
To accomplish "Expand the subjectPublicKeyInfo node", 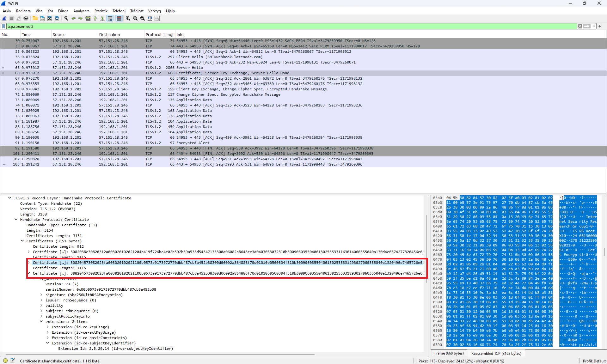I will click(41, 316).
